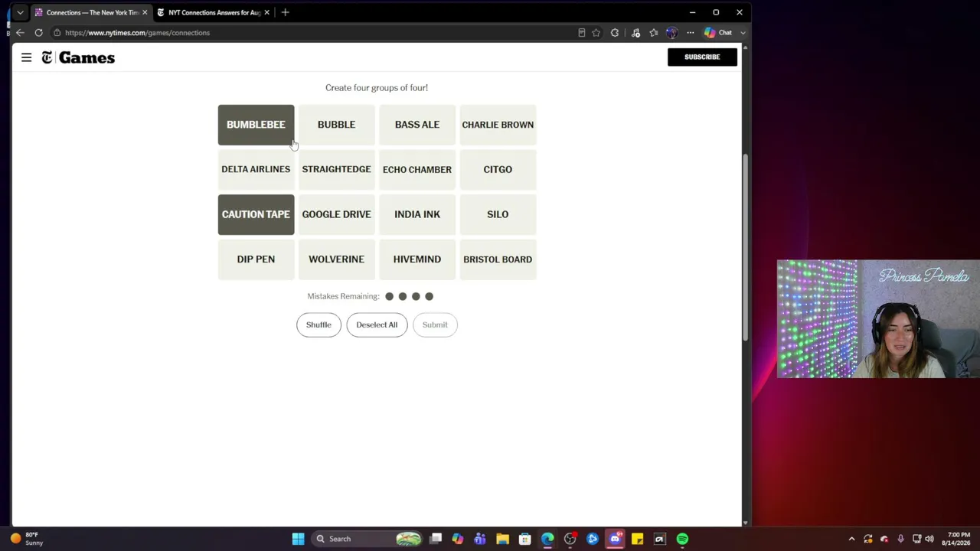Open the NYT Games hamburger menu
The height and width of the screenshot is (551, 980).
pyautogui.click(x=26, y=57)
